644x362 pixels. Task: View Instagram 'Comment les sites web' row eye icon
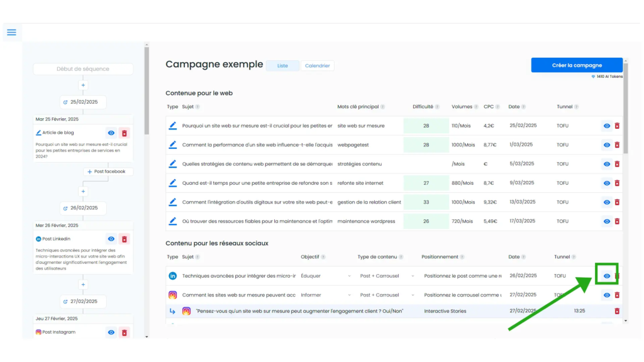coord(607,295)
